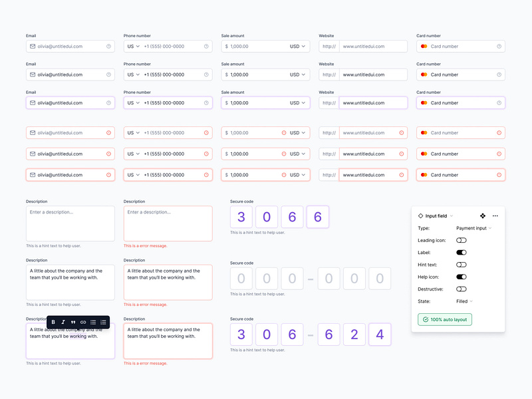
Task: Click the four-dot component actions icon
Action: (x=482, y=215)
